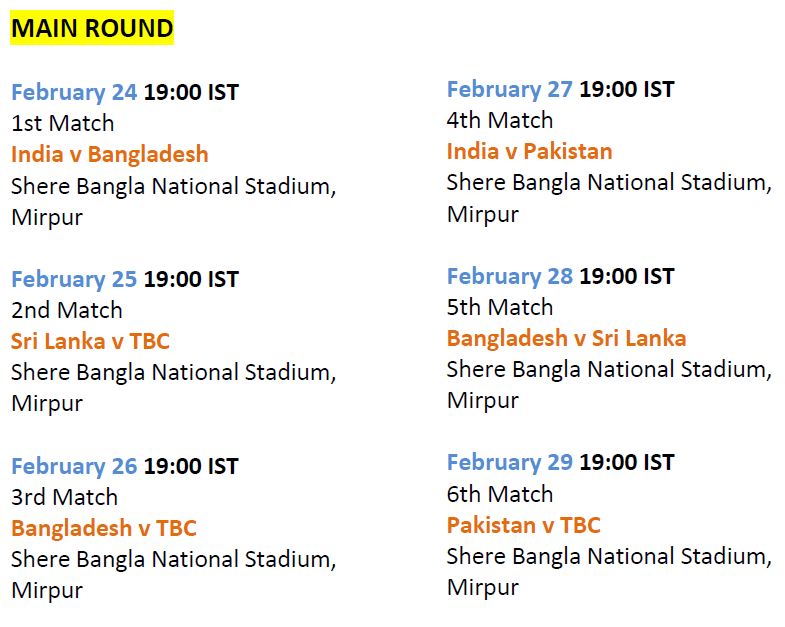Click the February 29 date text
Image resolution: width=785 pixels, height=627 pixels.
[510, 462]
